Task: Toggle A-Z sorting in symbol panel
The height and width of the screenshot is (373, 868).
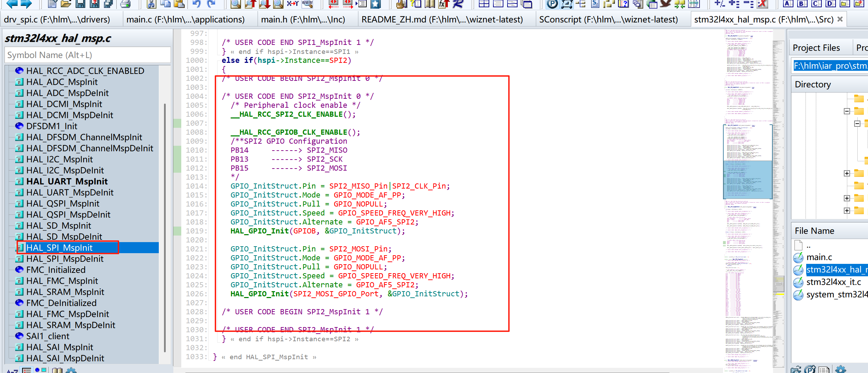Action: point(12,371)
